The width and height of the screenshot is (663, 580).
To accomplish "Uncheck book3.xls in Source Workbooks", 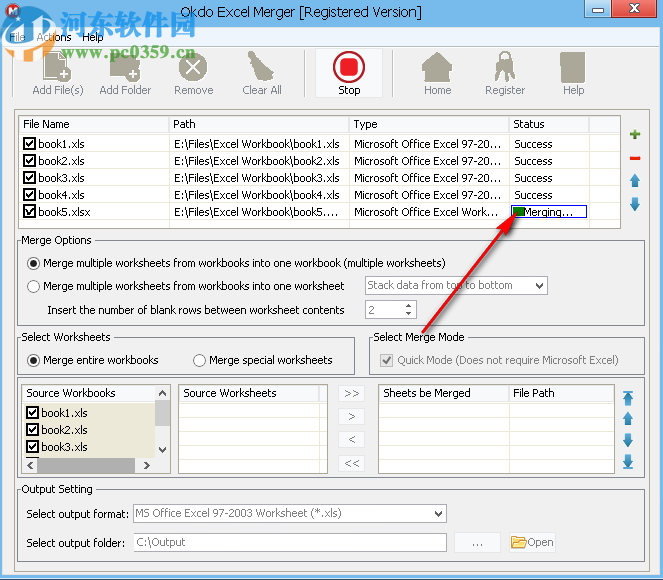I will 32,446.
